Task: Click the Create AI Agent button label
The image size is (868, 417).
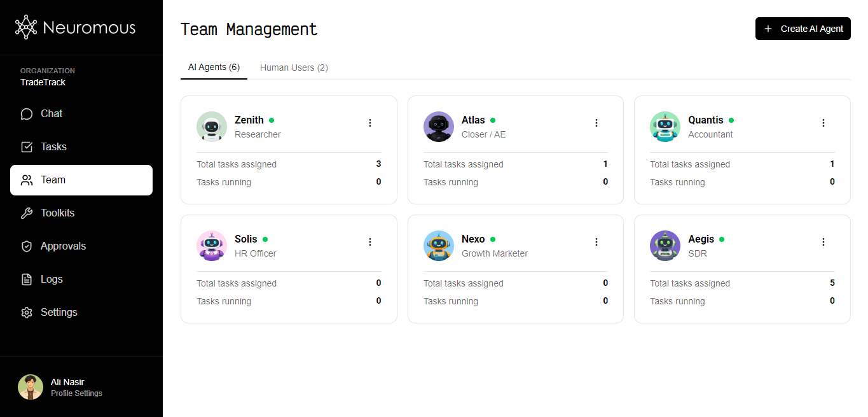Action: (x=812, y=29)
